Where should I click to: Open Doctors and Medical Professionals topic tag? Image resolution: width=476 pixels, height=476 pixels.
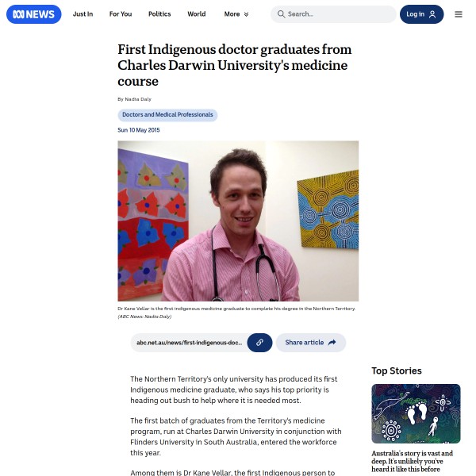click(x=167, y=115)
